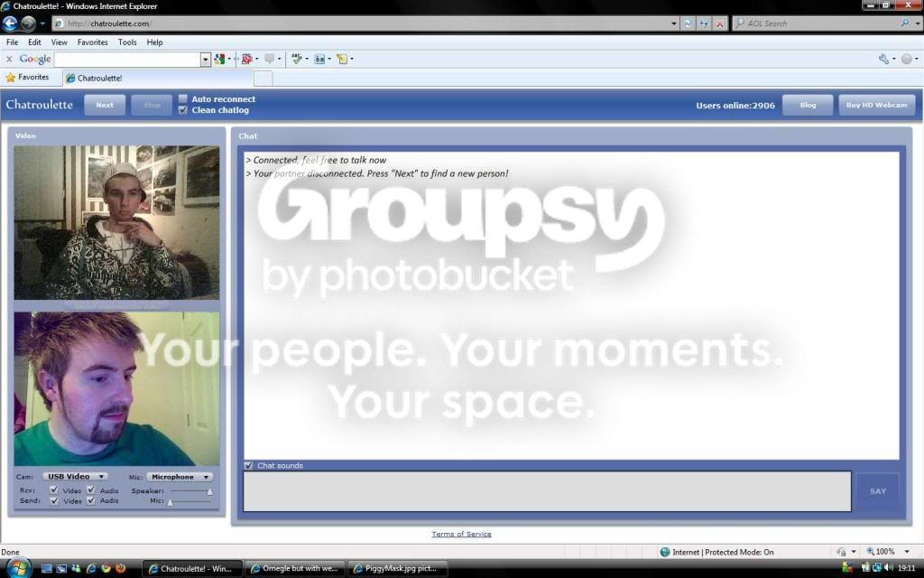Click the browser Back arrow button
Screen dimensions: 924x578
(x=10, y=23)
